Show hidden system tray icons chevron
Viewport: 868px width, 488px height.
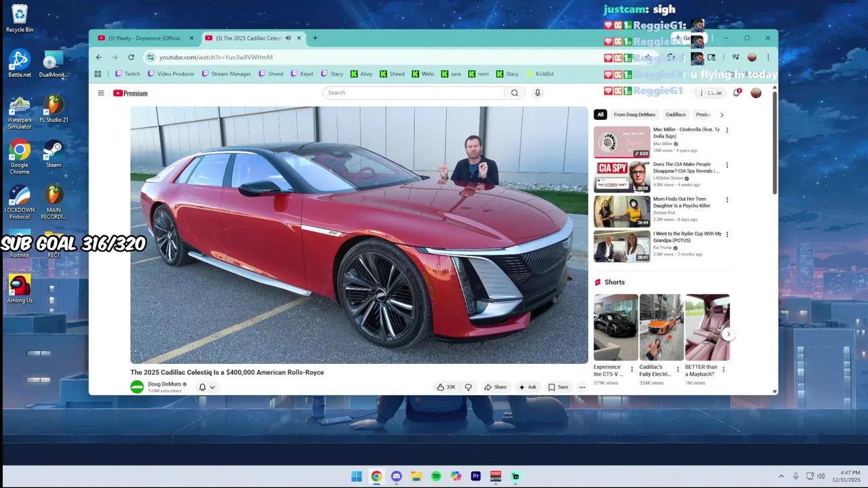click(x=781, y=476)
